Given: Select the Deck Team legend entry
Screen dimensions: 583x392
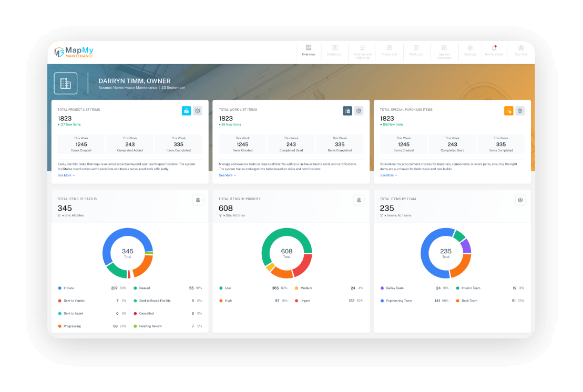Looking at the screenshot, I should 490,301.
